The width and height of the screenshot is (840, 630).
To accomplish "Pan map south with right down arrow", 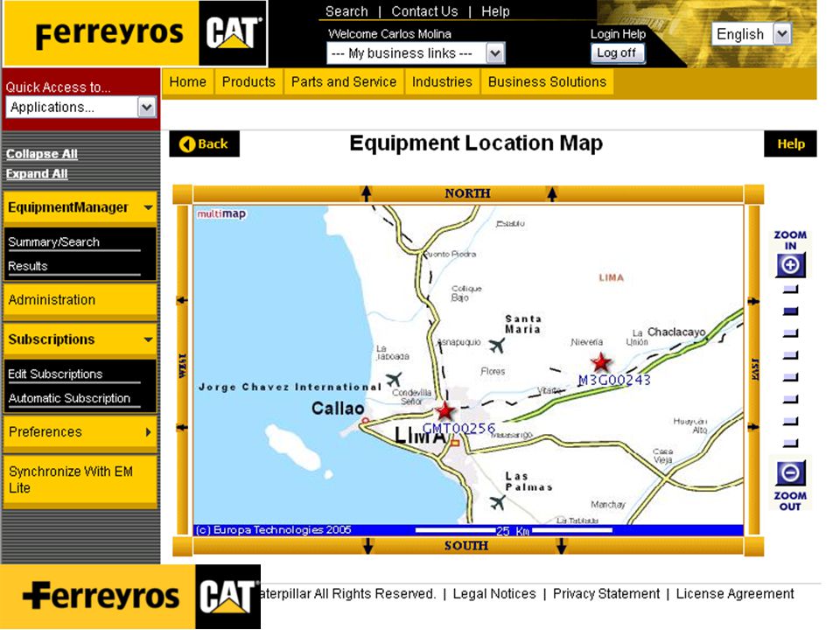I will pyautogui.click(x=561, y=546).
